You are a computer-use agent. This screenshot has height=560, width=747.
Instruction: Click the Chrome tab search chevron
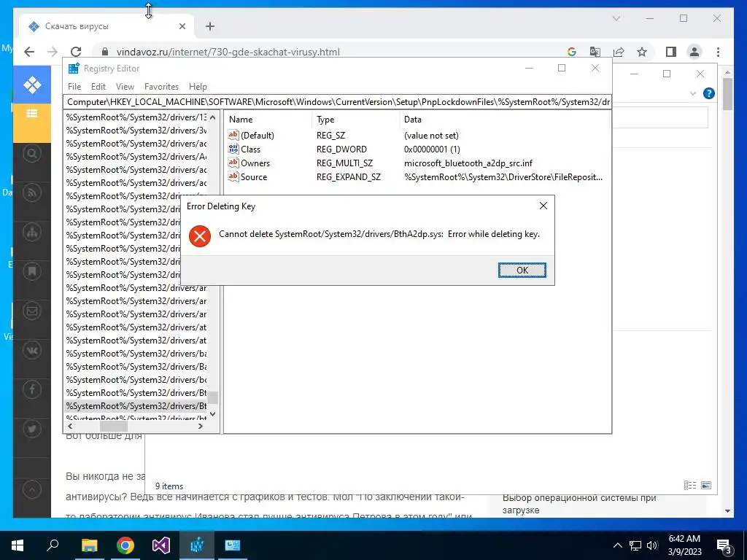pyautogui.click(x=616, y=18)
